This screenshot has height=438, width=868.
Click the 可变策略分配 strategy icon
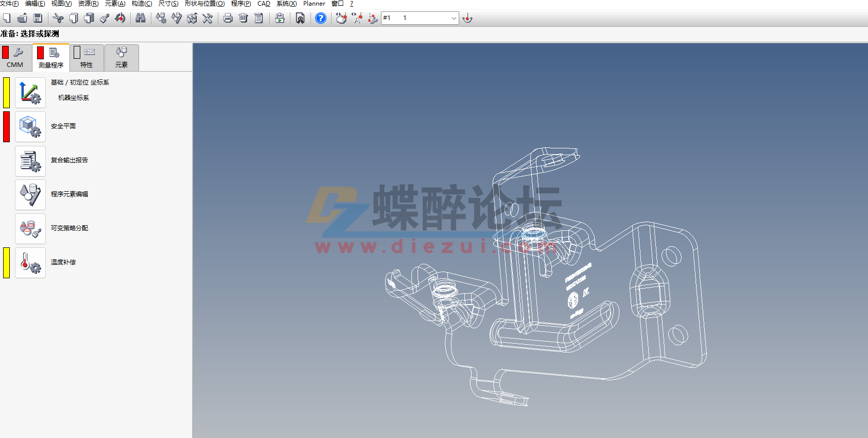tap(30, 229)
